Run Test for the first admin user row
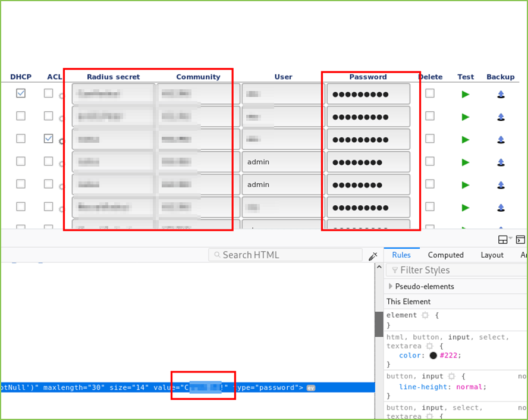Screen dimensions: 528x420 [x=466, y=162]
